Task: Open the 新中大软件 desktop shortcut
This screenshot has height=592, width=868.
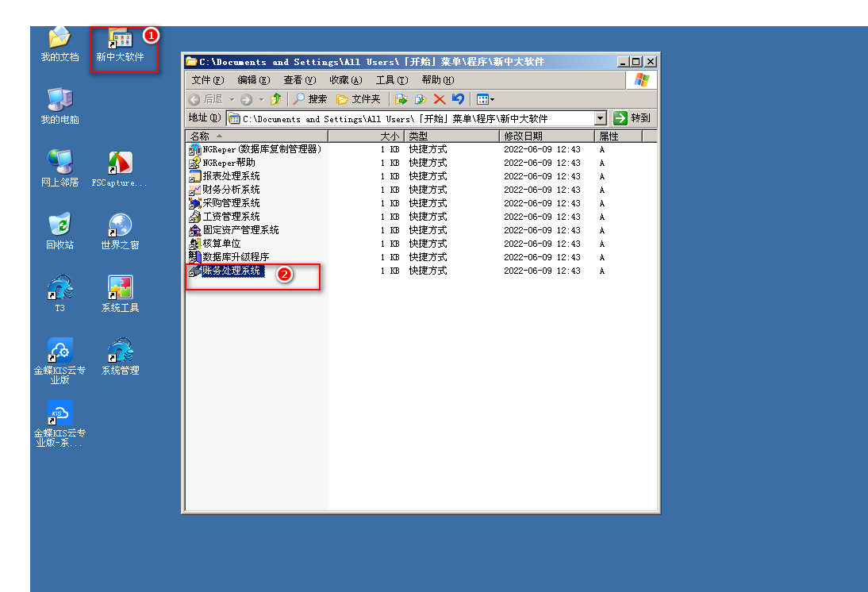Action: click(120, 45)
